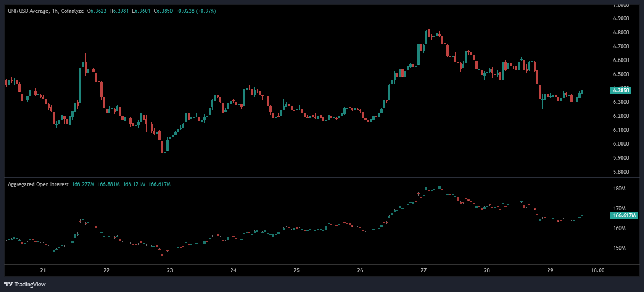This screenshot has height=292, width=644.
Task: Click the 29 date label on time axis
Action: 550,270
